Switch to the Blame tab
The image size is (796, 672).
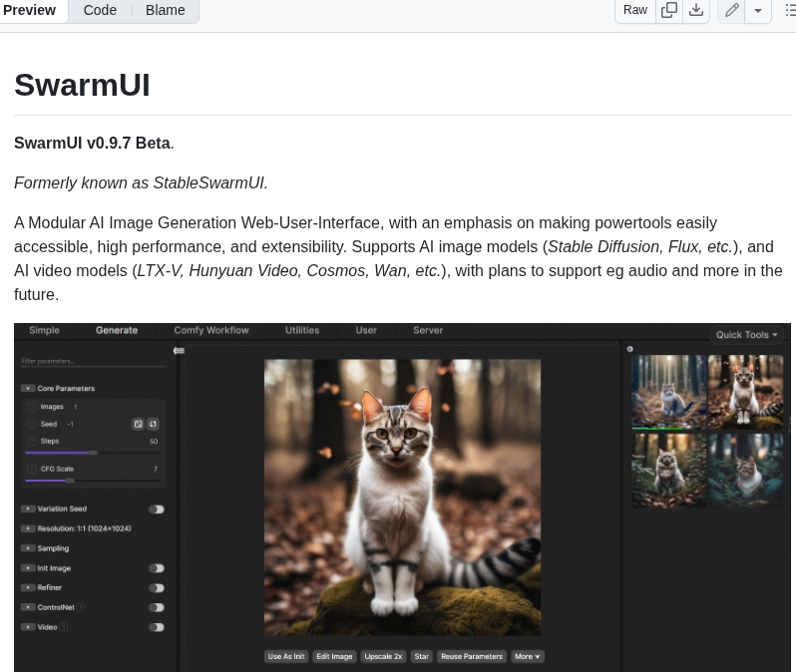[165, 10]
